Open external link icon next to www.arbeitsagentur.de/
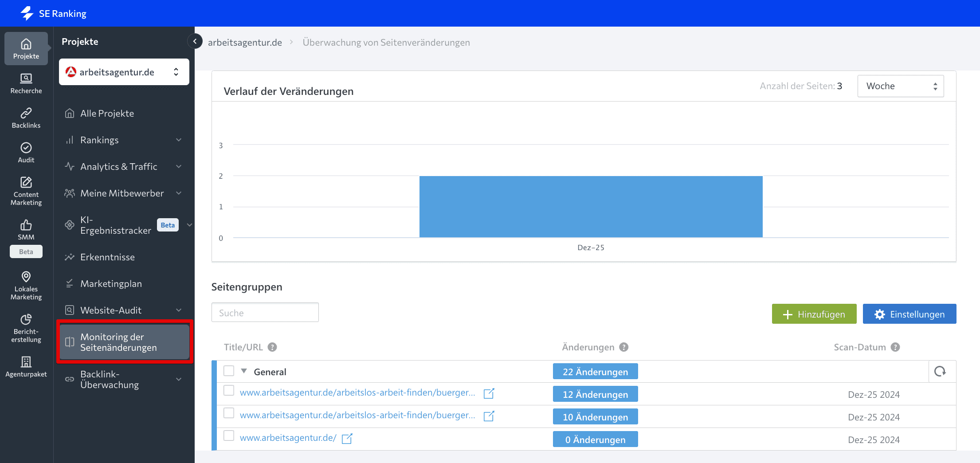980x463 pixels. point(347,439)
